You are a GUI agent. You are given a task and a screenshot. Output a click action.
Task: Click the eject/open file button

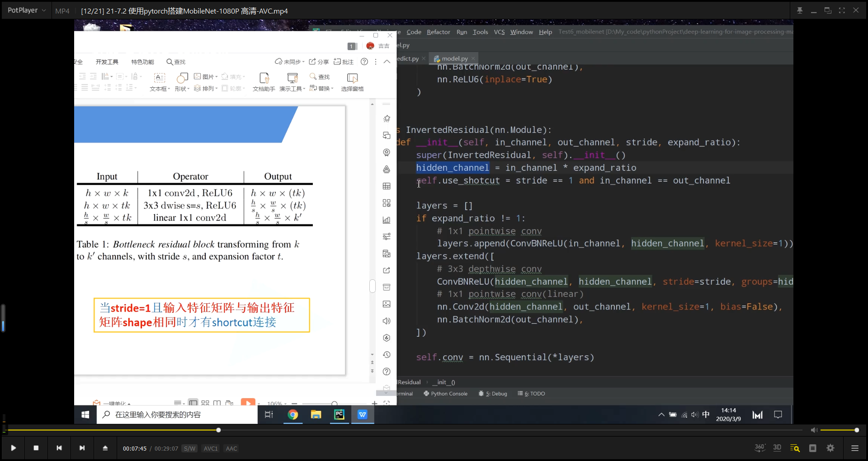tap(105, 448)
